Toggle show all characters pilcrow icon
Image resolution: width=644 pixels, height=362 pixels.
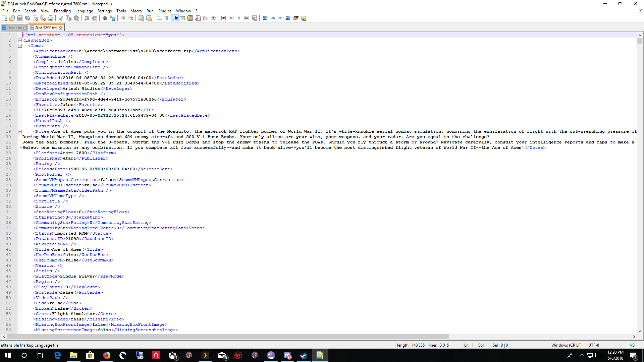coord(167,18)
